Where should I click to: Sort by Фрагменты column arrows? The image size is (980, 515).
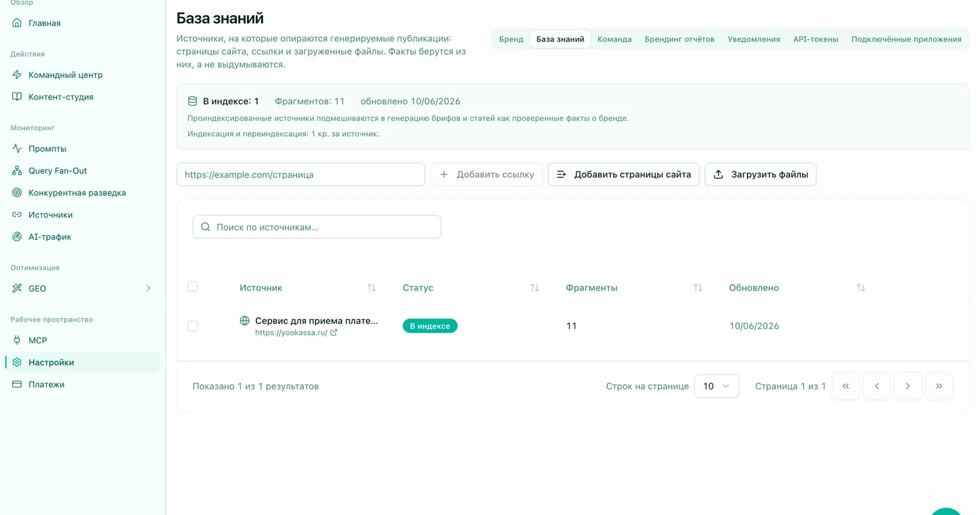698,288
